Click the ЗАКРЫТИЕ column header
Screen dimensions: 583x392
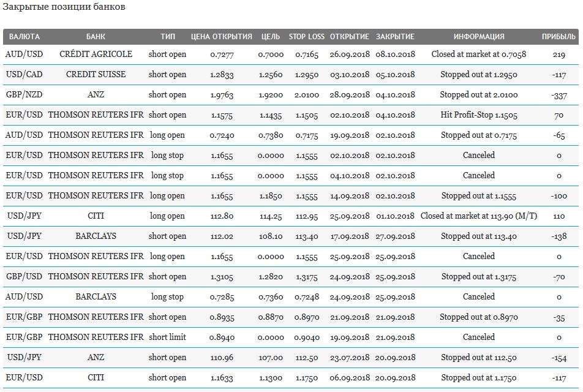pos(395,37)
